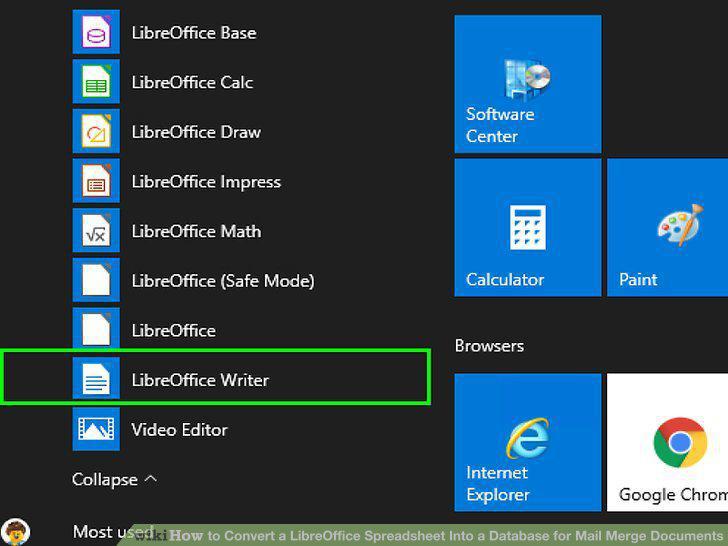Open the Software Center tile
Screen dimensions: 728x546
pyautogui.click(x=528, y=84)
